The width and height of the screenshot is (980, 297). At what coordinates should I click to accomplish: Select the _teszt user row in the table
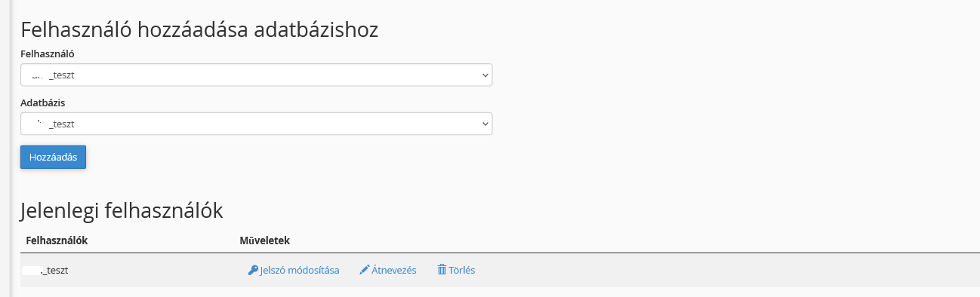tap(500, 270)
